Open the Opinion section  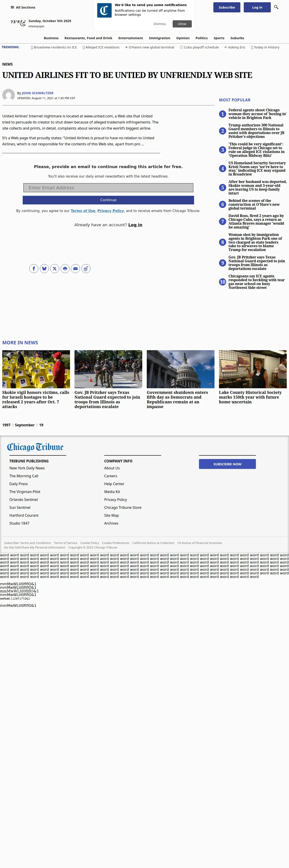[x=183, y=38]
